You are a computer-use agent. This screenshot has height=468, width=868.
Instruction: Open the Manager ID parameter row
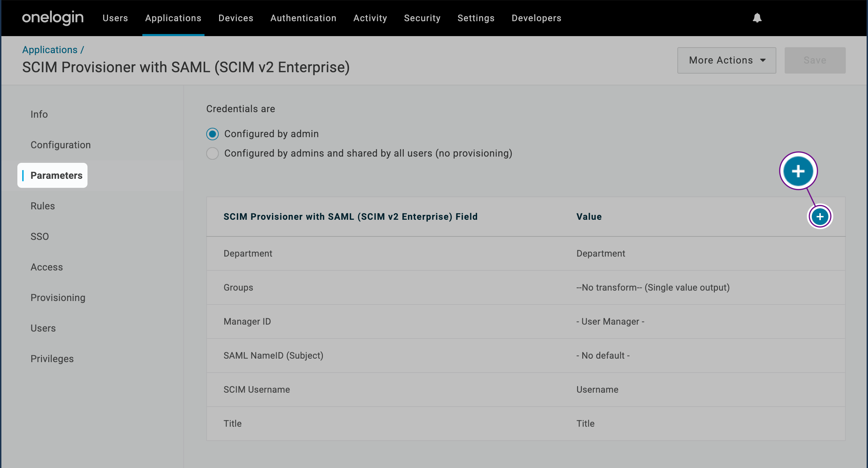526,322
